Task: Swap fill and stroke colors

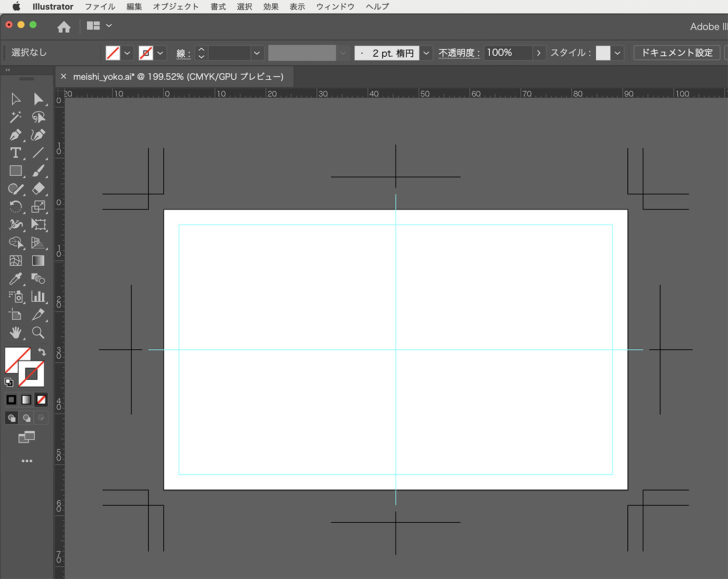Action: 42,352
